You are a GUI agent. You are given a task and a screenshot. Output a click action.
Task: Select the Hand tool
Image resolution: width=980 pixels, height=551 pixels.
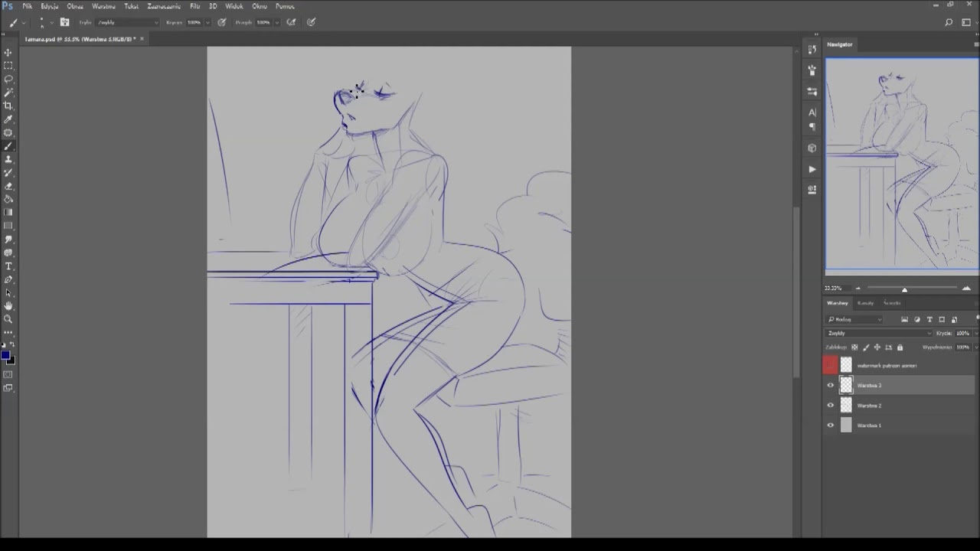(x=8, y=305)
